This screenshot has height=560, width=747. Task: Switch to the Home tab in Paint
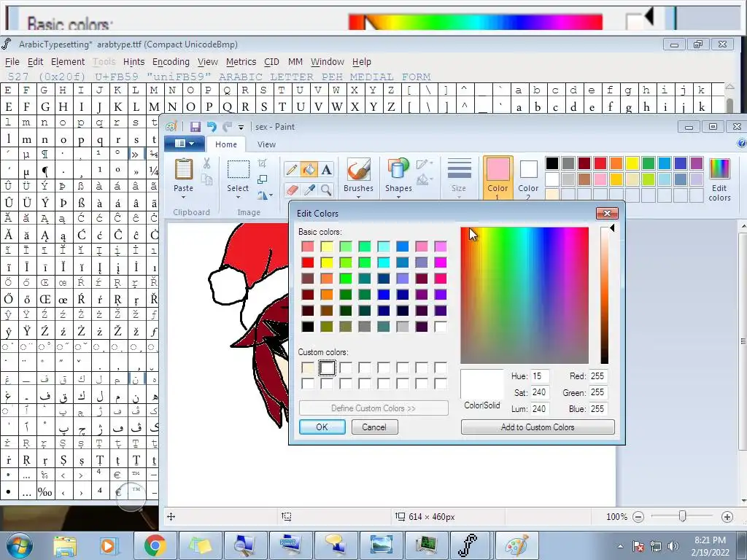(226, 144)
